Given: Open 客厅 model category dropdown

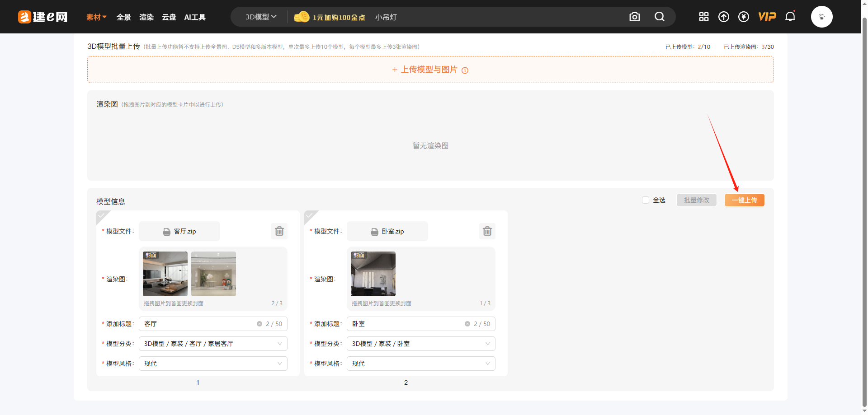Looking at the screenshot, I should click(212, 344).
